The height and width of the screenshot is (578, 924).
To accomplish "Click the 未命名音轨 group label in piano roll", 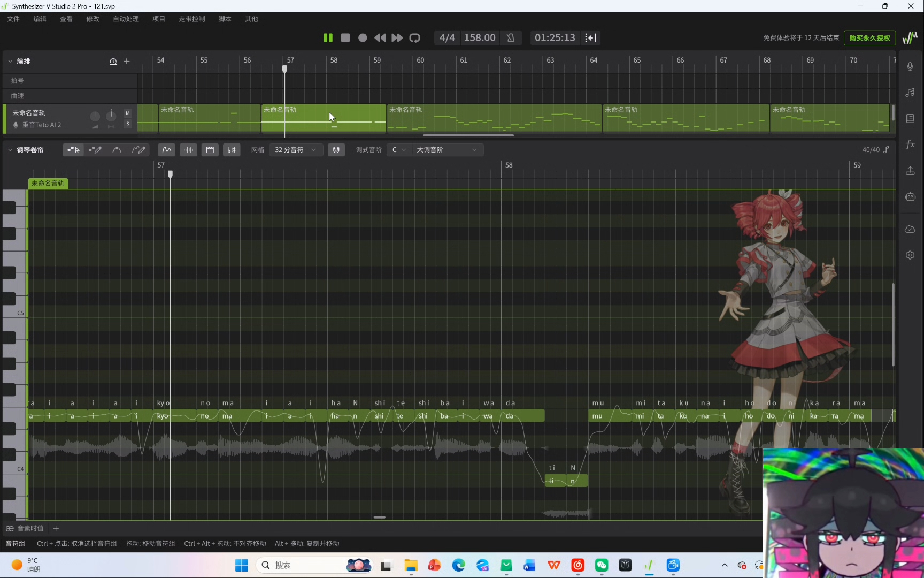I will point(48,184).
